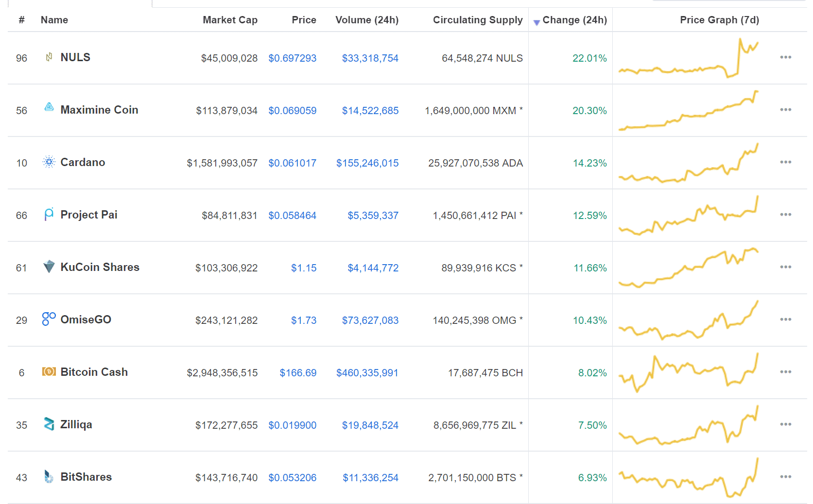Select supply 17,687,475 BCH
This screenshot has height=504, width=813.
[x=485, y=373]
